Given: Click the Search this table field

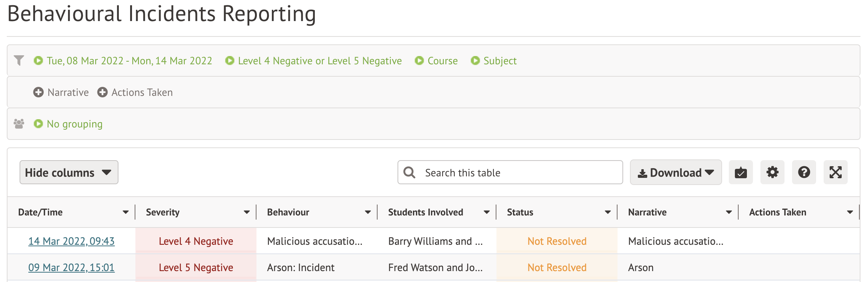Looking at the screenshot, I should [519, 173].
